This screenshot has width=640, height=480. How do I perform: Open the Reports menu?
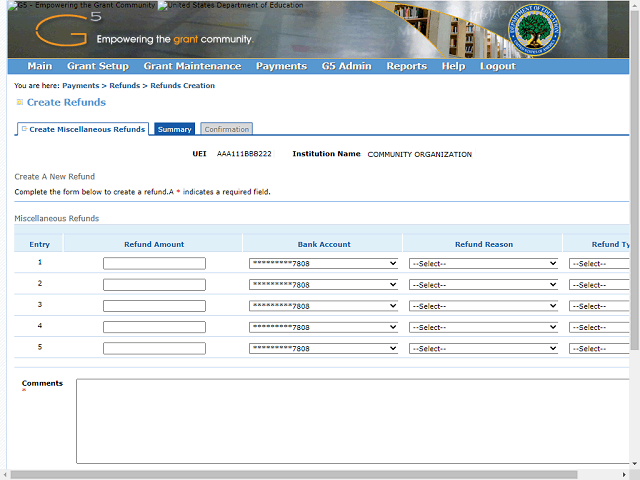point(406,67)
